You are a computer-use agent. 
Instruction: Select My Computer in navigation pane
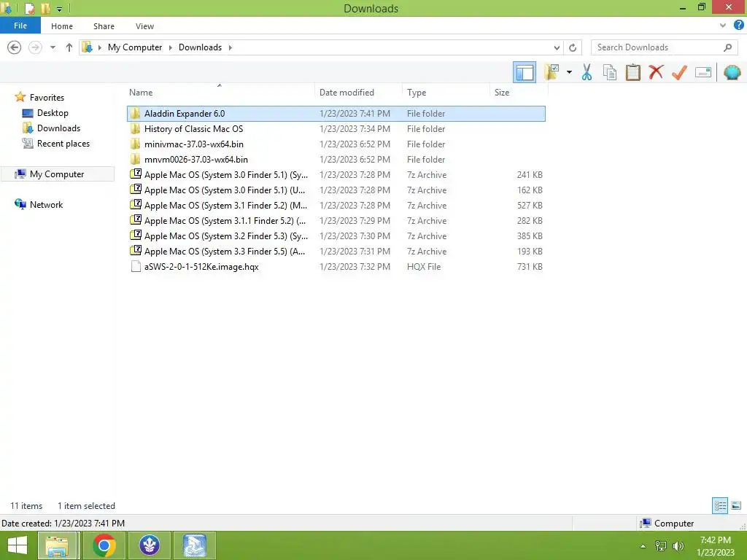click(x=57, y=174)
